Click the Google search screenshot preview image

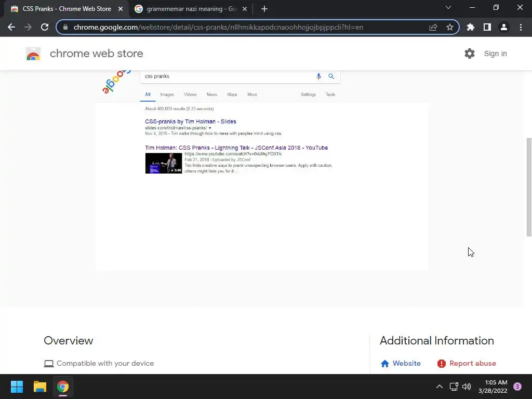pyautogui.click(x=262, y=171)
